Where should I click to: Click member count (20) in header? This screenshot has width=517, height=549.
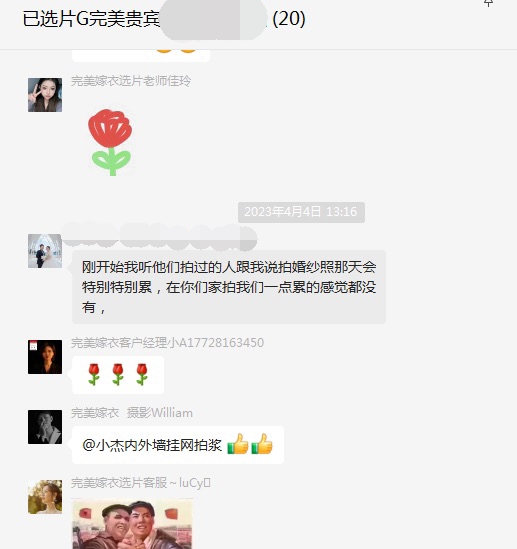click(x=289, y=19)
